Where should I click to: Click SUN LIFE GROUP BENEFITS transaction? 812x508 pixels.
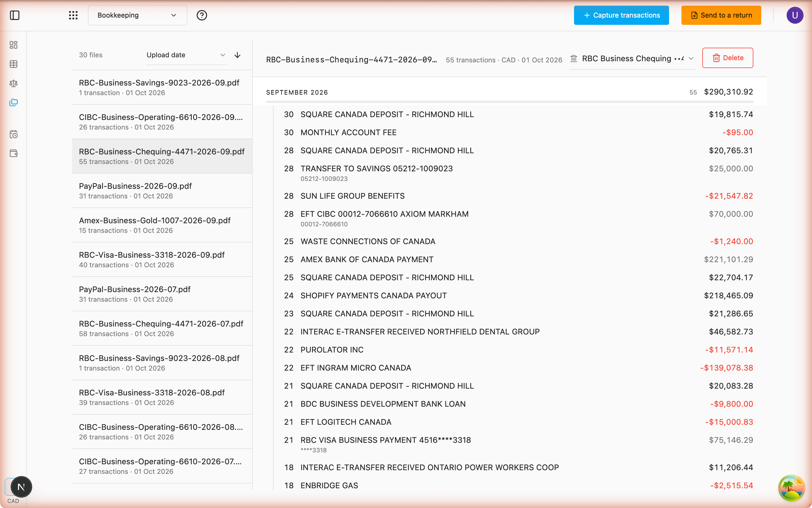518,196
